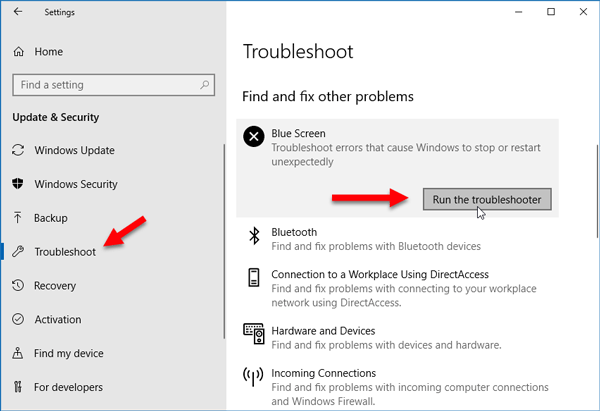The width and height of the screenshot is (600, 411).
Task: Click into the Find a setting field
Action: pos(113,85)
